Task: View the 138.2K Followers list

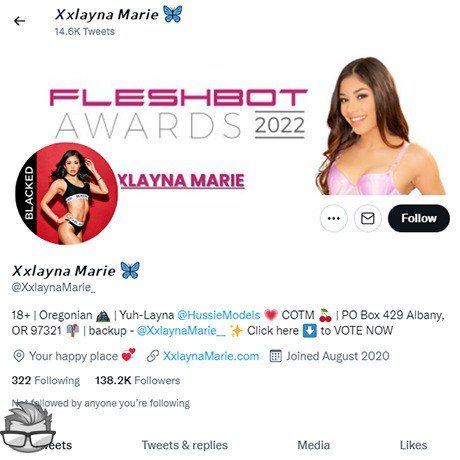Action: [x=138, y=380]
